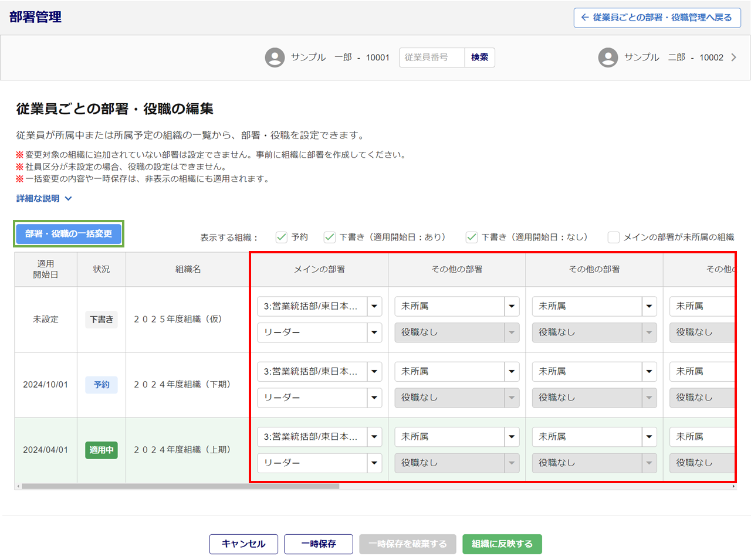This screenshot has height=560, width=751.
Task: Click the table's horizontal scrollbar thumb
Action: [180, 486]
